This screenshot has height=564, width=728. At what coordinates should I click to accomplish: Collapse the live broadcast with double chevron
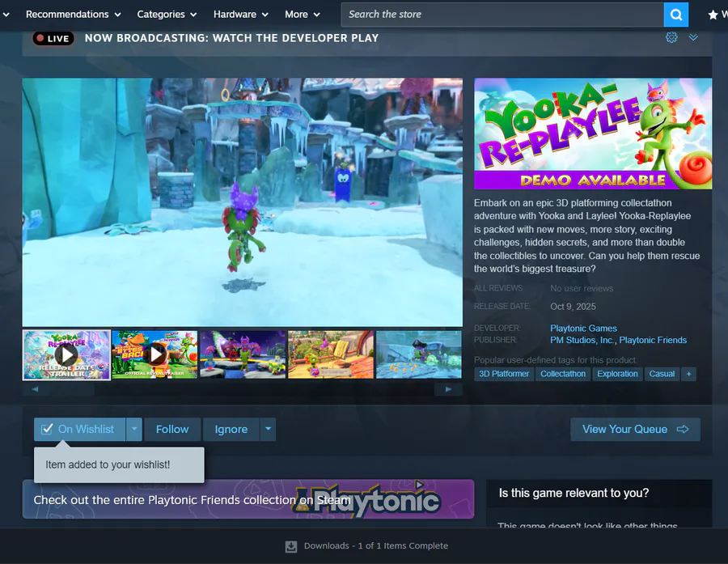click(693, 37)
